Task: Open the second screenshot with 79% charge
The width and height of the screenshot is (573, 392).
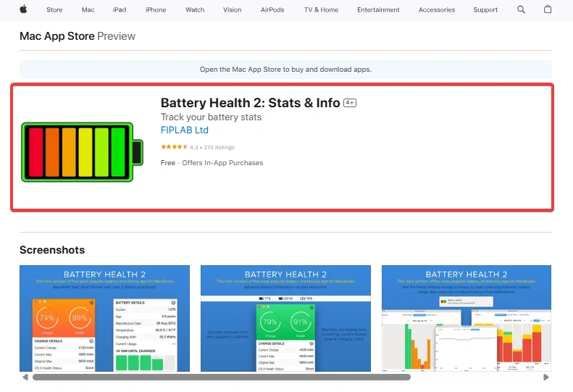Action: [285, 319]
